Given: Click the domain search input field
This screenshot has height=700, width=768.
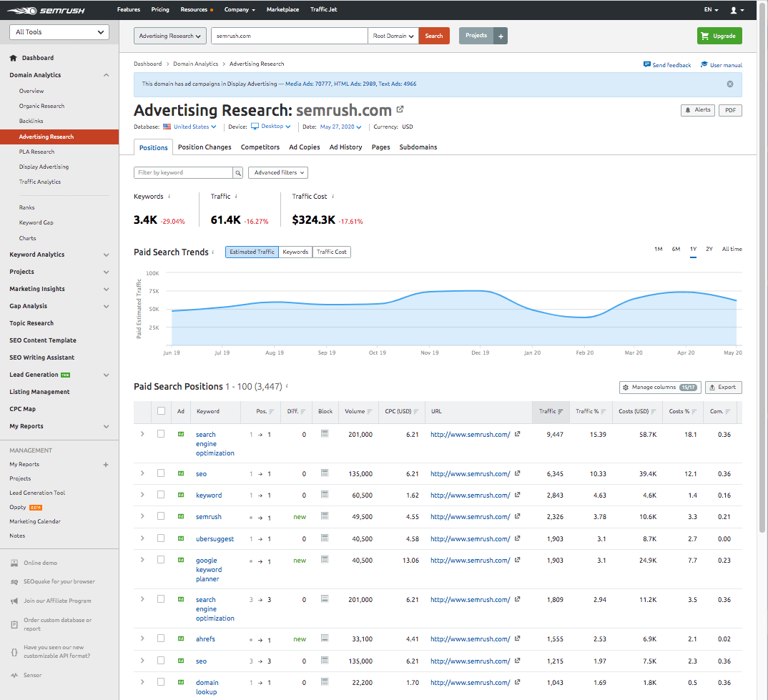Looking at the screenshot, I should coord(290,36).
